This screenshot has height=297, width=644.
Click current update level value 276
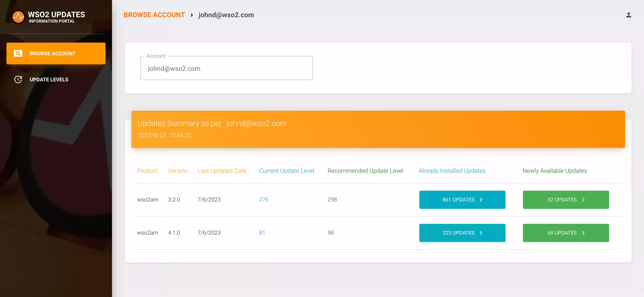pos(263,200)
